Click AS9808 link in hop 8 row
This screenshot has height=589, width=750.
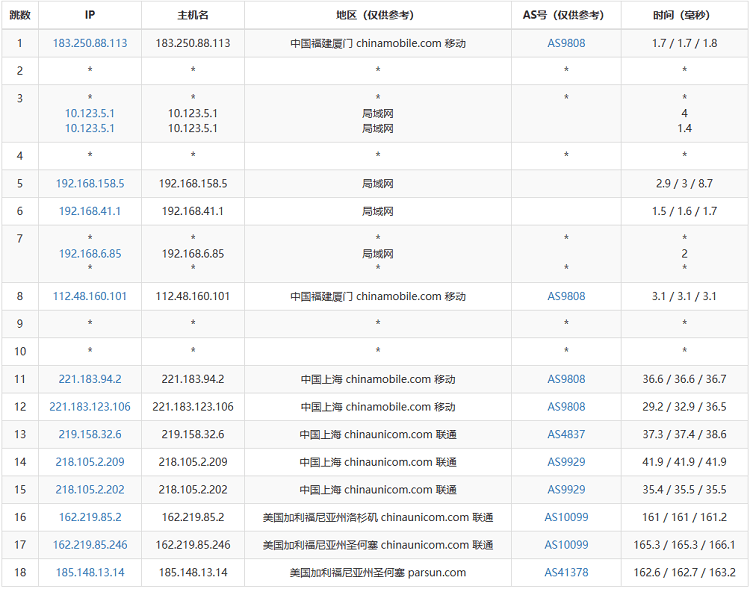tap(566, 296)
